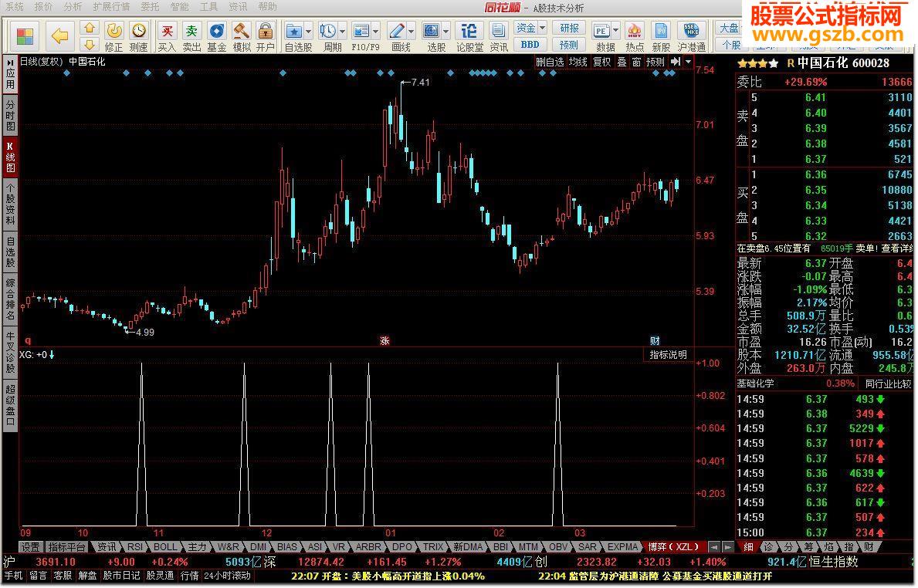
Task: Click the 买入 buy icon
Action: point(167,36)
